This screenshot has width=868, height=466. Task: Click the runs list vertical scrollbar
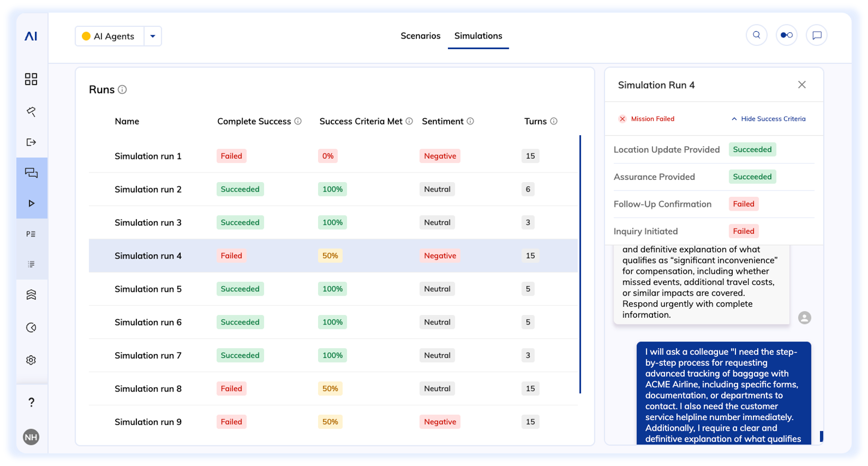click(580, 264)
